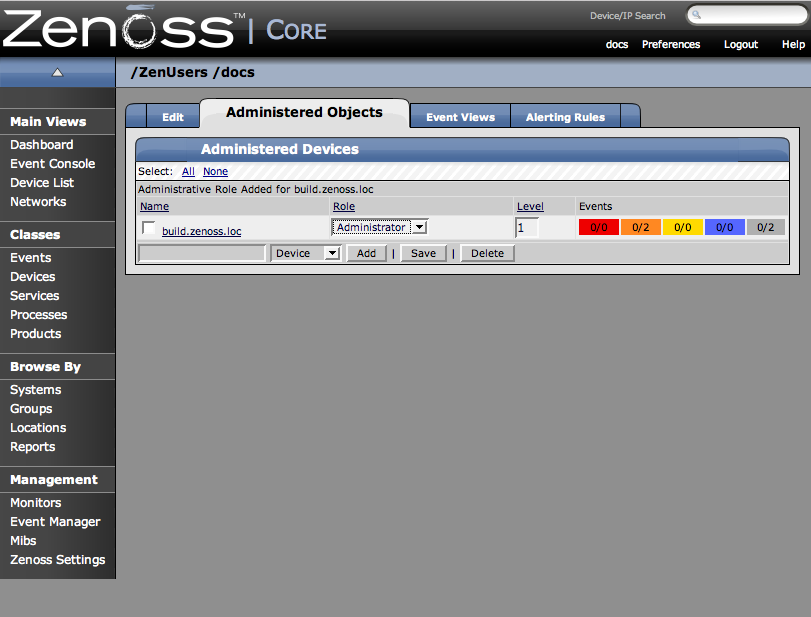
Task: Open Preferences in the header
Action: pyautogui.click(x=671, y=44)
